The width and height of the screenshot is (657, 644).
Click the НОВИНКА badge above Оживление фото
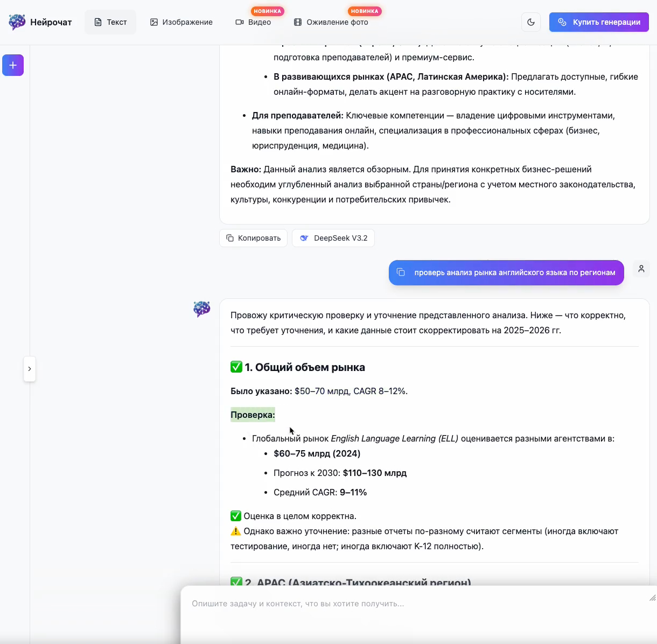[x=365, y=11]
